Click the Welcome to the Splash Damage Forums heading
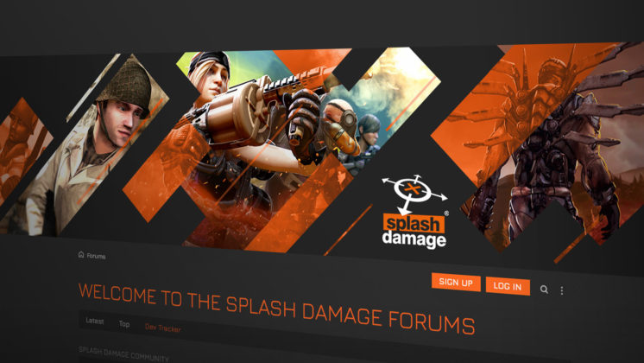The width and height of the screenshot is (644, 363). [x=276, y=308]
